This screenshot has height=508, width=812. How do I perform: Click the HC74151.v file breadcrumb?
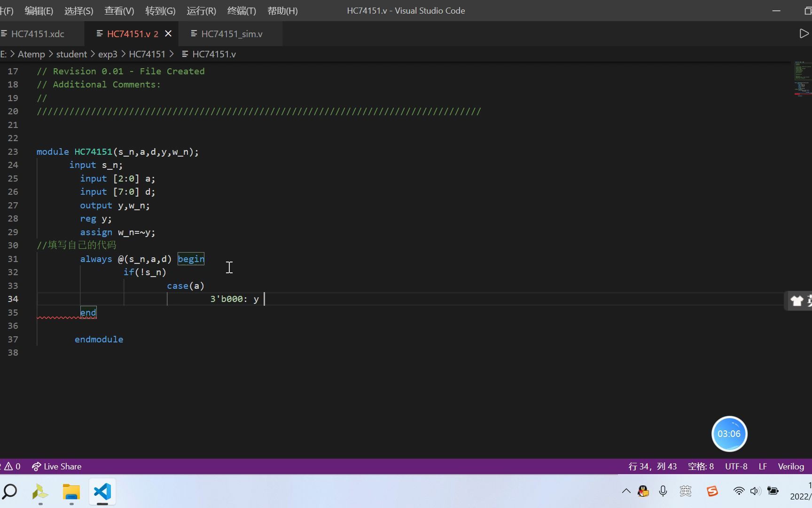pos(214,54)
